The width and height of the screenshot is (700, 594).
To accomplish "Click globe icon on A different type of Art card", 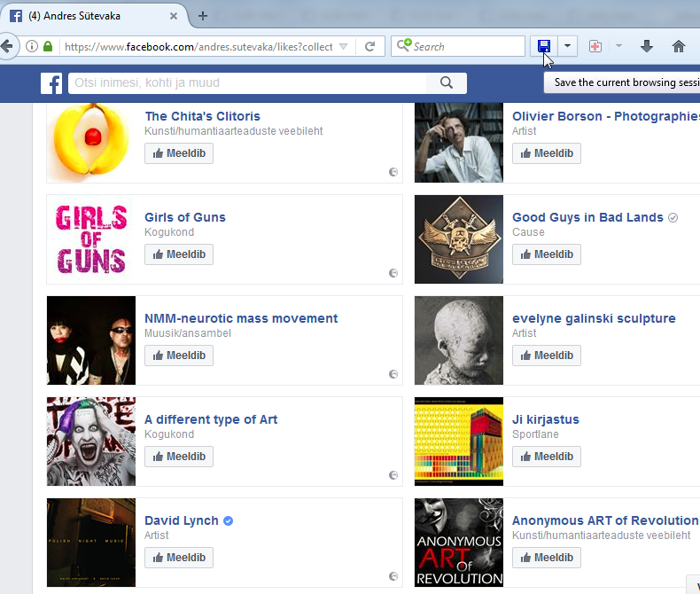I will (x=393, y=475).
